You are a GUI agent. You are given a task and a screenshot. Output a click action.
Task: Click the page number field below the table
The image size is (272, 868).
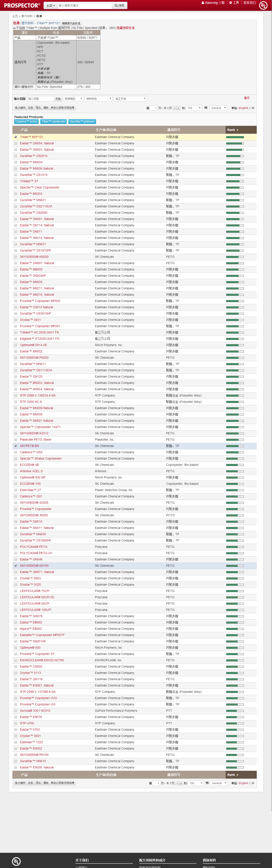(x=156, y=783)
